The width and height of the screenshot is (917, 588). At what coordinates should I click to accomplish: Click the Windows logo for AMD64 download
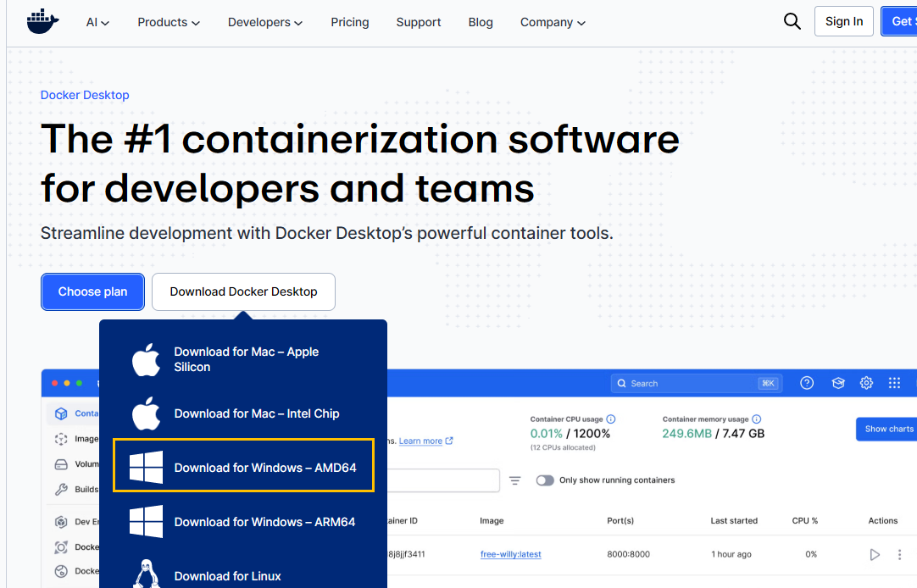(x=146, y=467)
